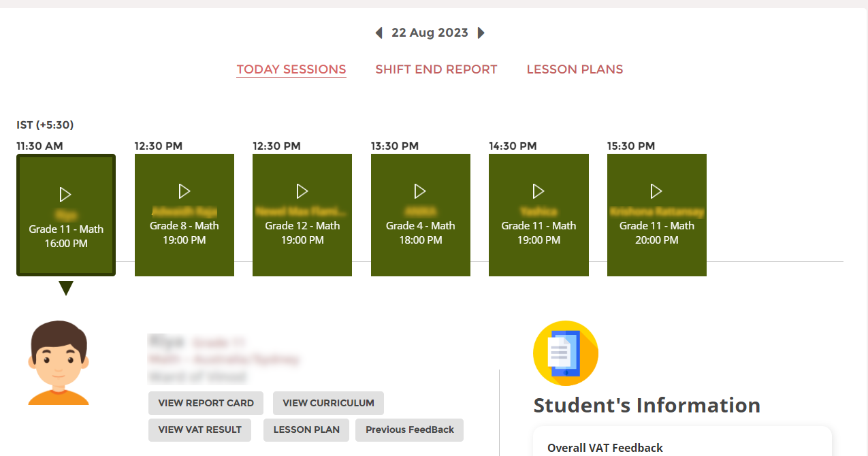This screenshot has height=456, width=868.
Task: Launch the Grade 4 Math session
Action: point(420,191)
